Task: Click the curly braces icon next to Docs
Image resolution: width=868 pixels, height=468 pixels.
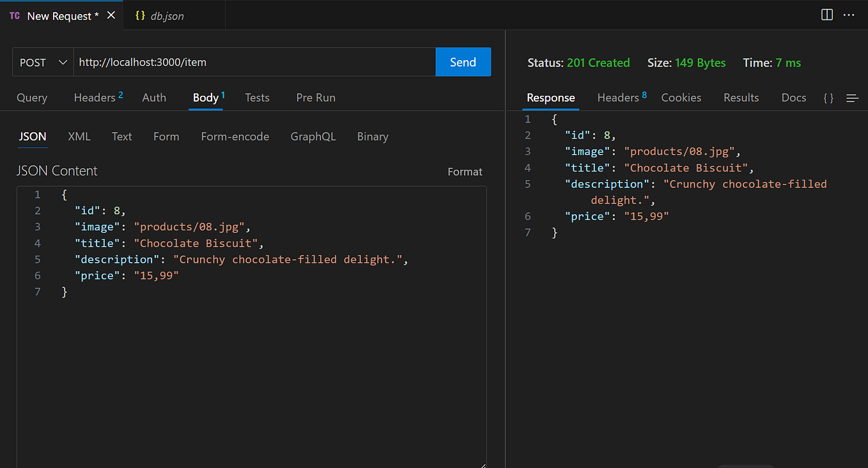Action: point(828,98)
